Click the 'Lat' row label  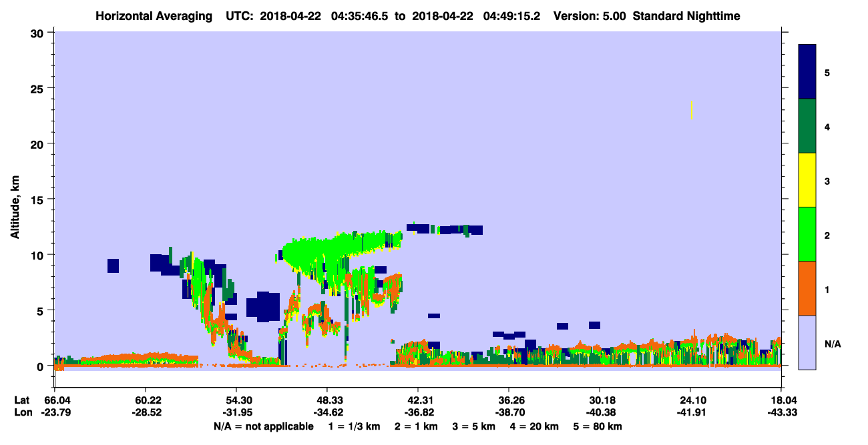[21, 400]
